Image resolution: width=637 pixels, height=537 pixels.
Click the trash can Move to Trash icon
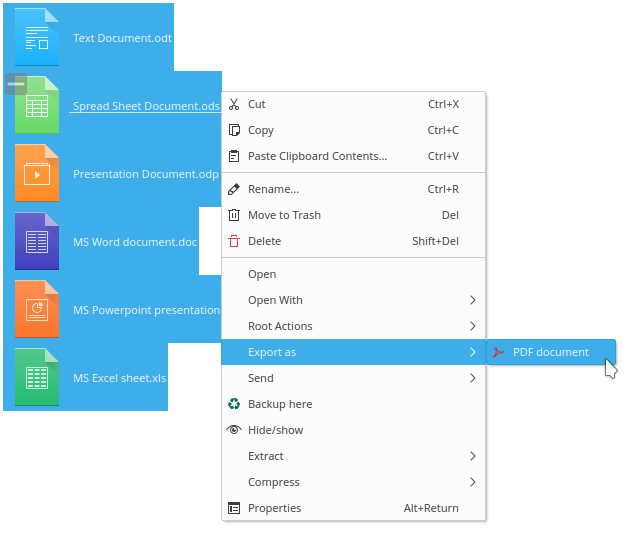point(234,215)
